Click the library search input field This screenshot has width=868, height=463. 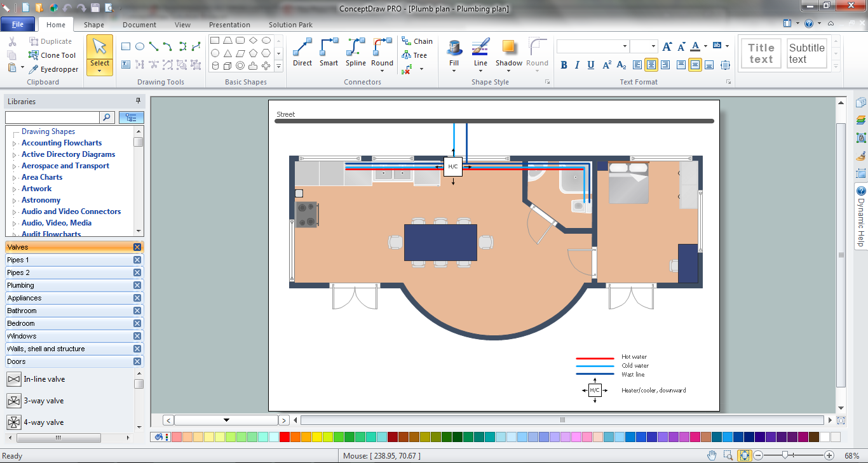click(52, 117)
